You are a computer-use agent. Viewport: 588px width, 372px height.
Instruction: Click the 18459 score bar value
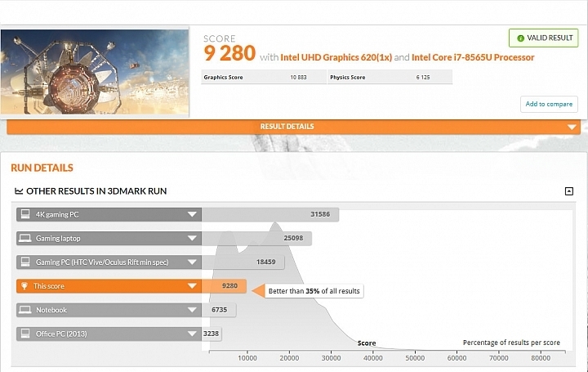(266, 262)
